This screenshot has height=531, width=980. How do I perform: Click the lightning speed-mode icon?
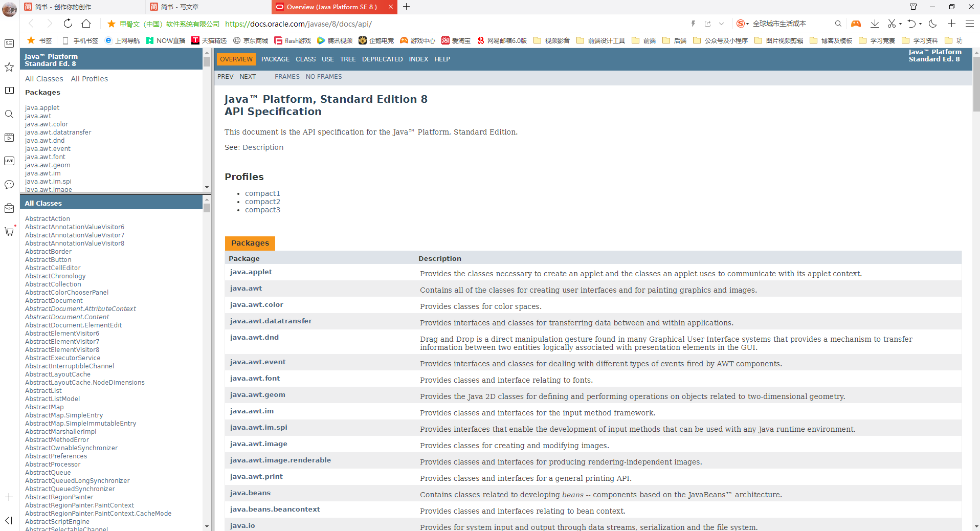coord(693,24)
